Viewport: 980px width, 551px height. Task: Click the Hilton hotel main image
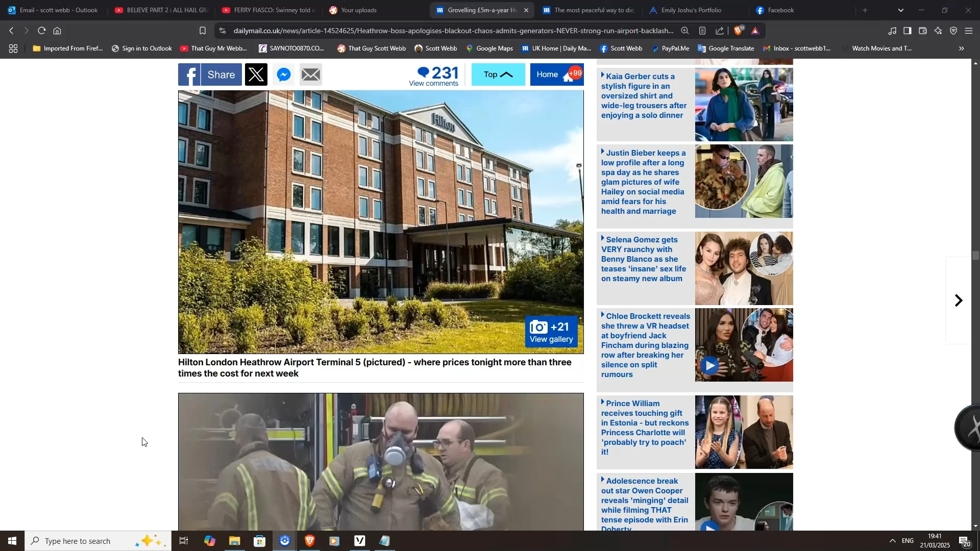pos(381,222)
